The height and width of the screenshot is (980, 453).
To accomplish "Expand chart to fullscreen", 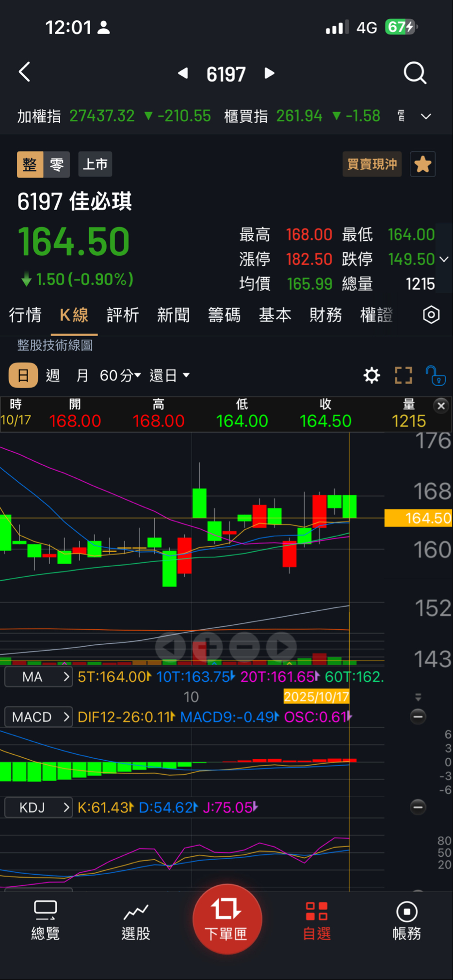I will [x=404, y=376].
